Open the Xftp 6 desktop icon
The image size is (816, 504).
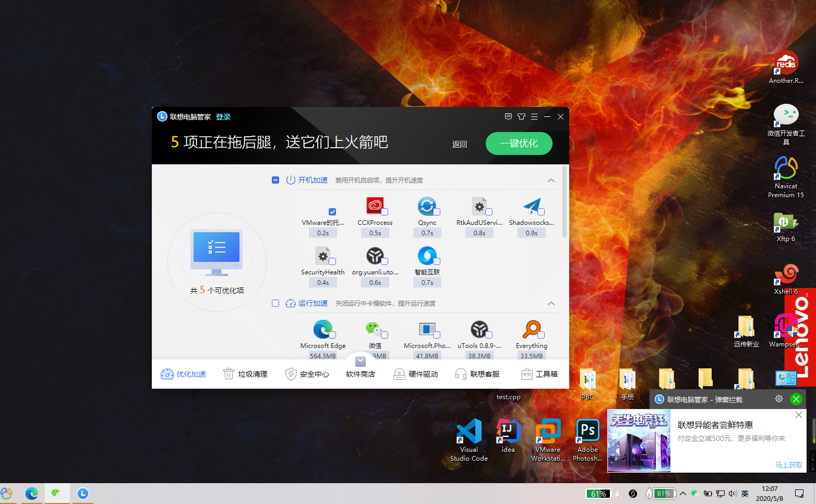[786, 227]
